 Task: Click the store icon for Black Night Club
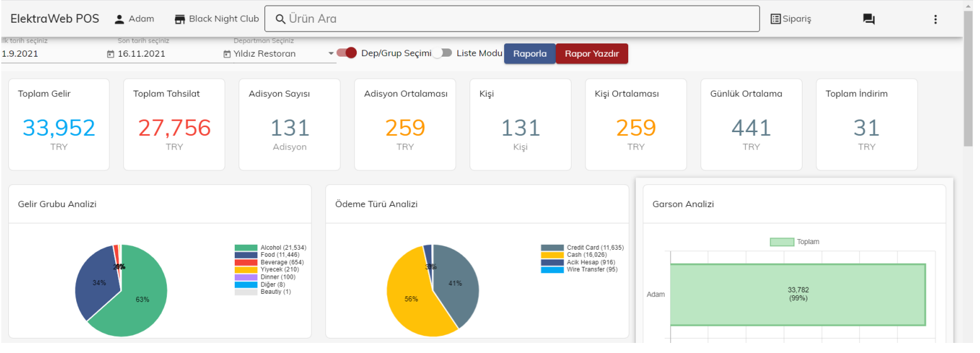(180, 19)
